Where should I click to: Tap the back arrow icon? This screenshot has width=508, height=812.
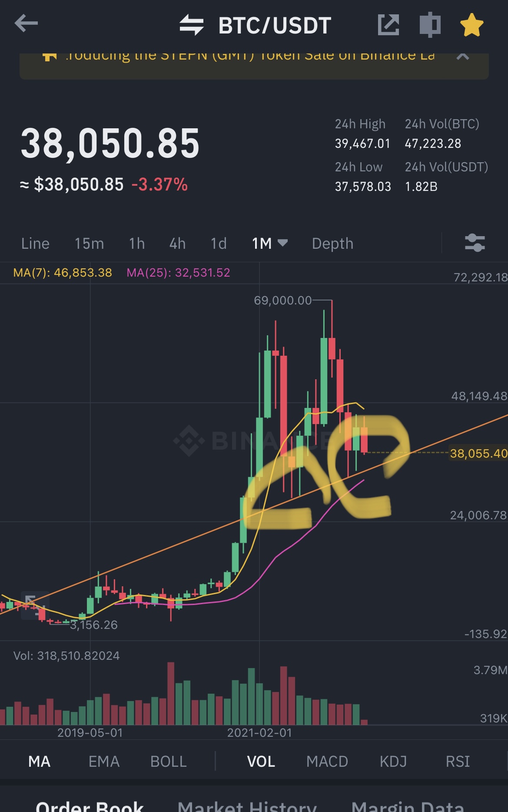(x=26, y=23)
